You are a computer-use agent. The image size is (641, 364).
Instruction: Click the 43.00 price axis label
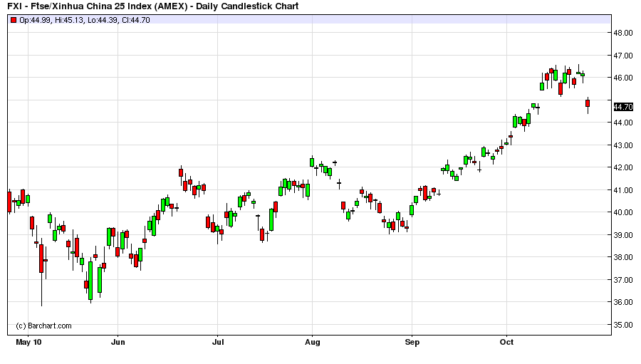[623, 145]
